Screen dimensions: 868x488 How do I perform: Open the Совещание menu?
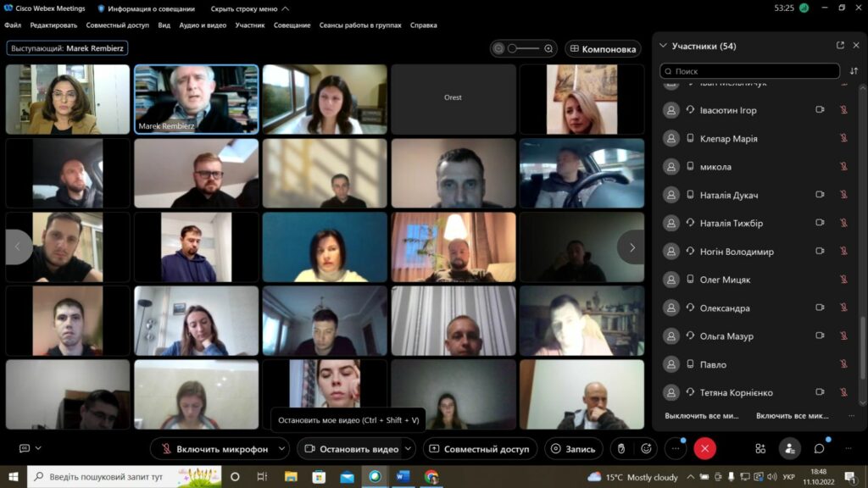(x=292, y=25)
